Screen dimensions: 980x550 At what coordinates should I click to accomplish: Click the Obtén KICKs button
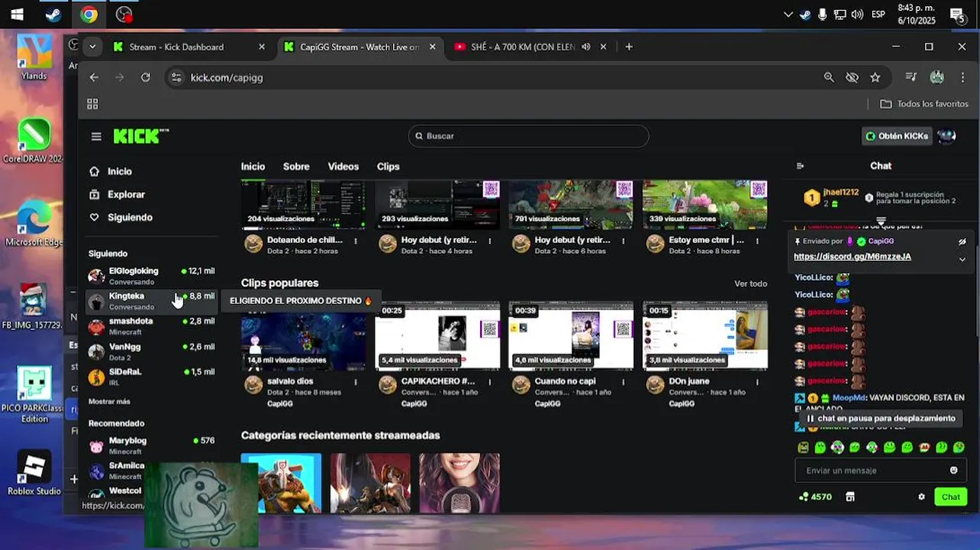point(897,136)
